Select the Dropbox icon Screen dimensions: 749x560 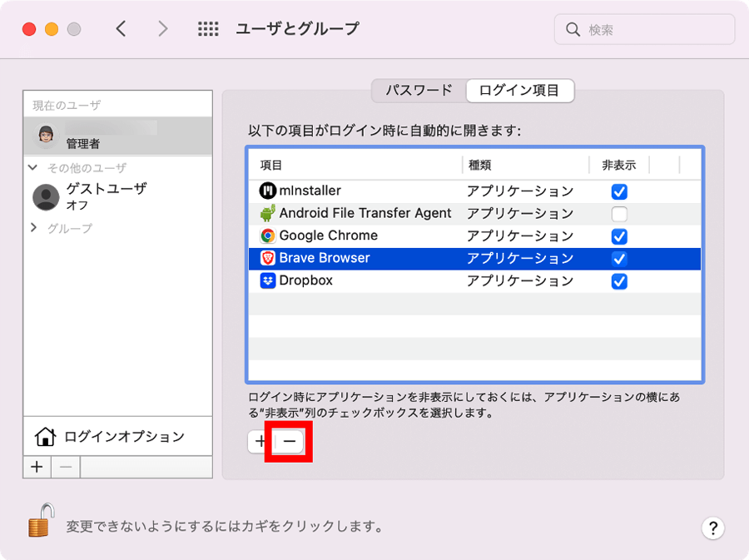click(x=267, y=280)
